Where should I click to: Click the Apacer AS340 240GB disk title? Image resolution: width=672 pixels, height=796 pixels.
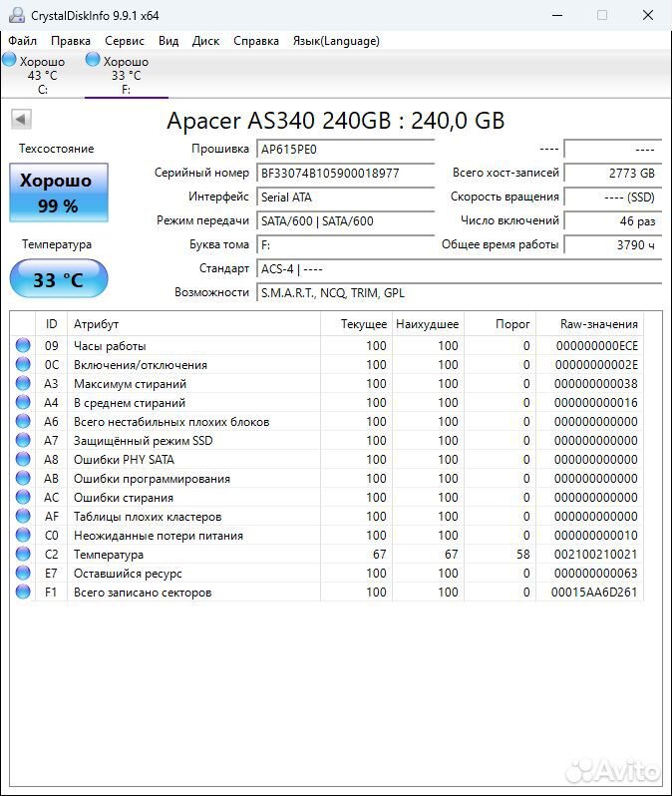pos(335,121)
